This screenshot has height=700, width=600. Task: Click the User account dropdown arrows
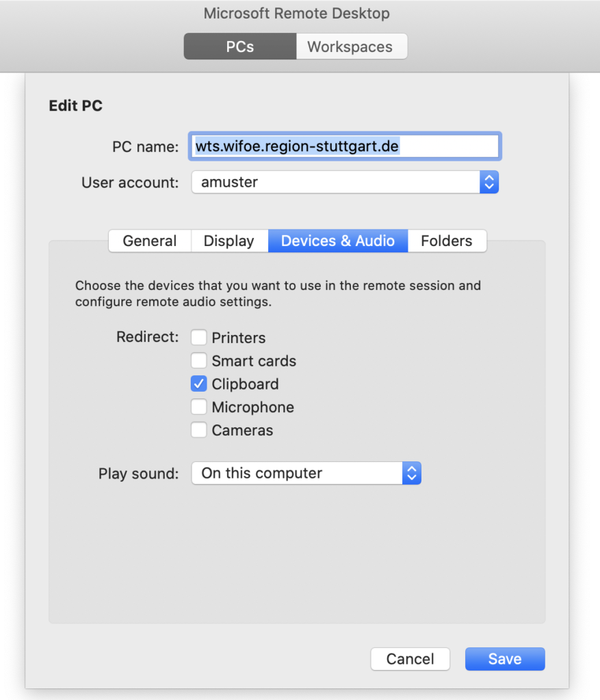(x=488, y=183)
